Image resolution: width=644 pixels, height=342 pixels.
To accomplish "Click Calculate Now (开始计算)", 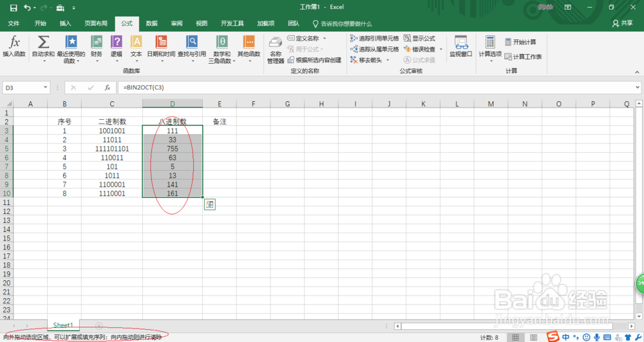I will [x=520, y=42].
